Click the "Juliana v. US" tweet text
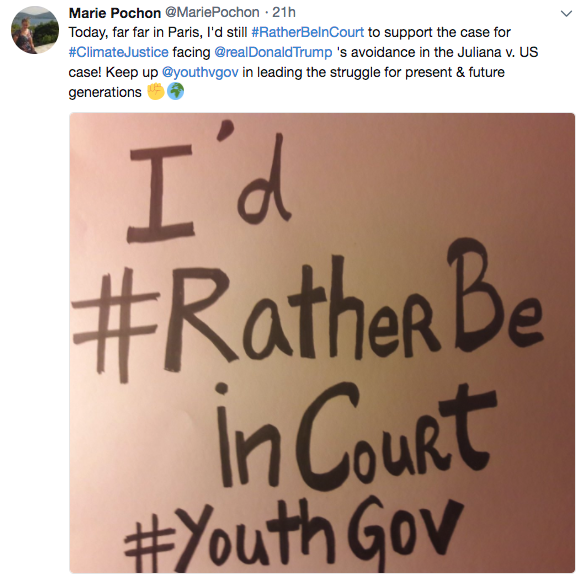This screenshot has height=580, width=584. (x=498, y=52)
